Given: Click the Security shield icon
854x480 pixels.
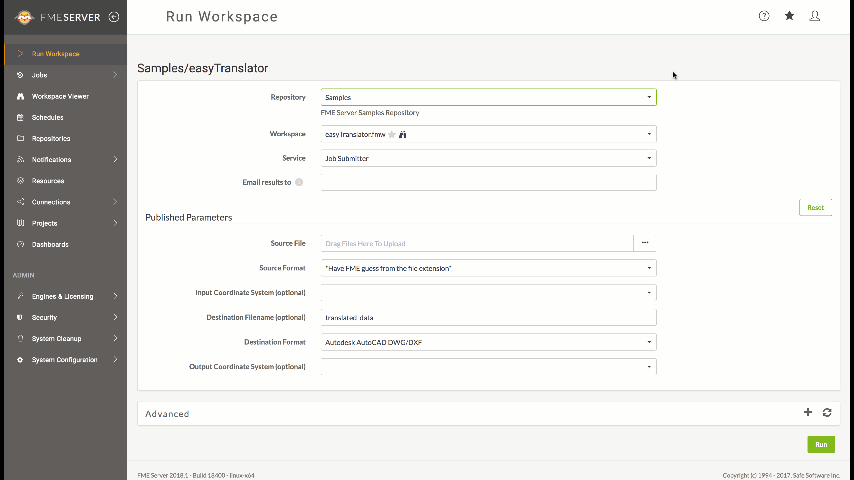Looking at the screenshot, I should [20, 318].
